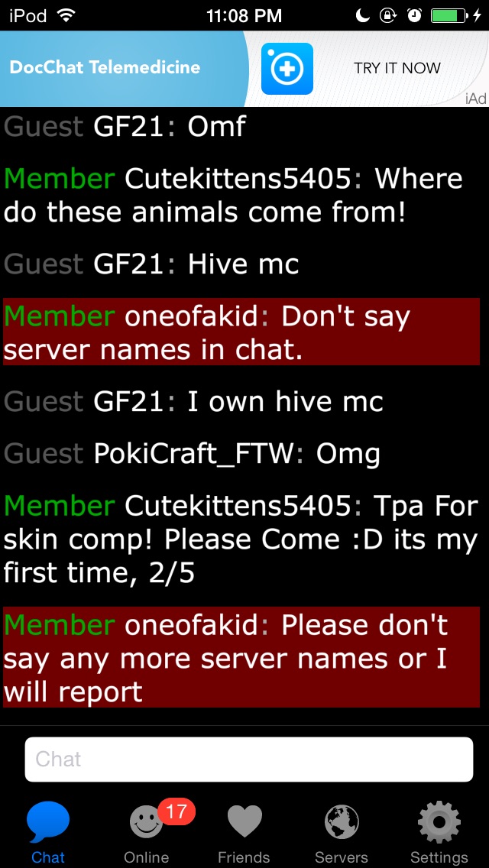Focus the Chat message input field
This screenshot has width=489, height=868.
(x=248, y=759)
